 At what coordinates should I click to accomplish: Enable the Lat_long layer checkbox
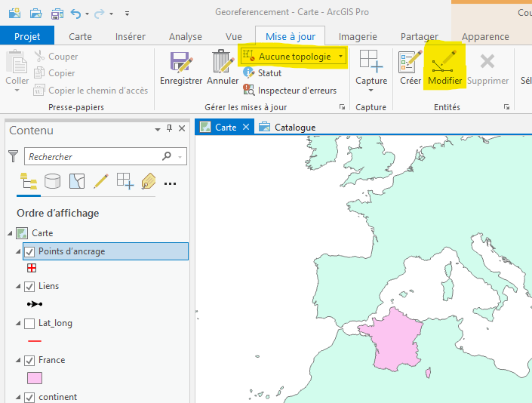[x=30, y=323]
